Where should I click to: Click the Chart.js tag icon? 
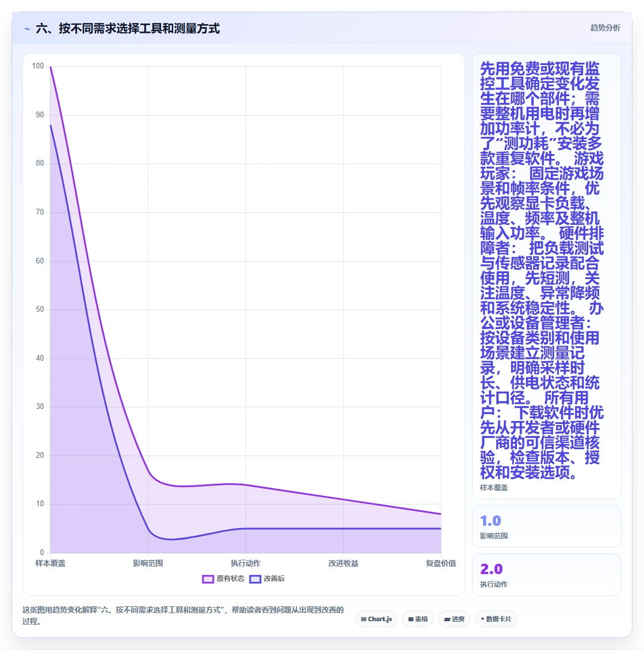363,619
